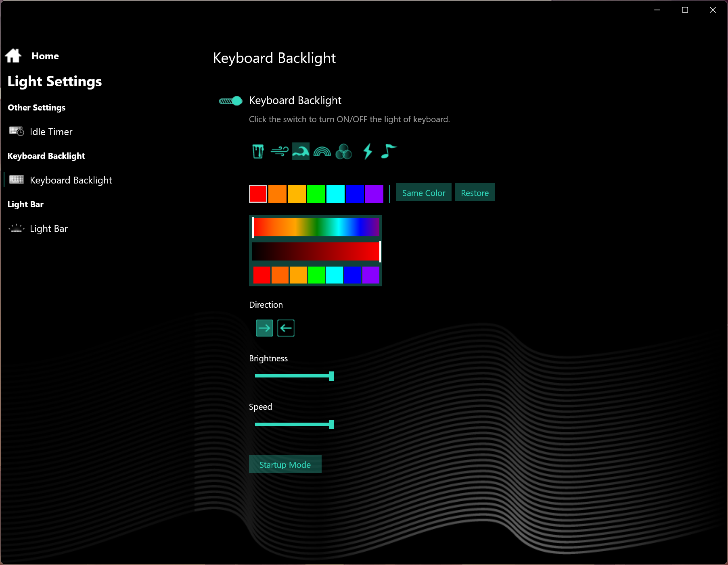Select the three-circles color mix effect
This screenshot has width=728, height=565.
(x=343, y=152)
